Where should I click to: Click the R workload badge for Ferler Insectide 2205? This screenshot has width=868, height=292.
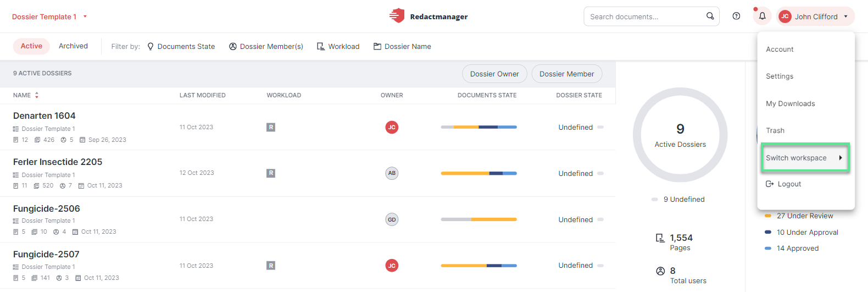click(x=271, y=173)
